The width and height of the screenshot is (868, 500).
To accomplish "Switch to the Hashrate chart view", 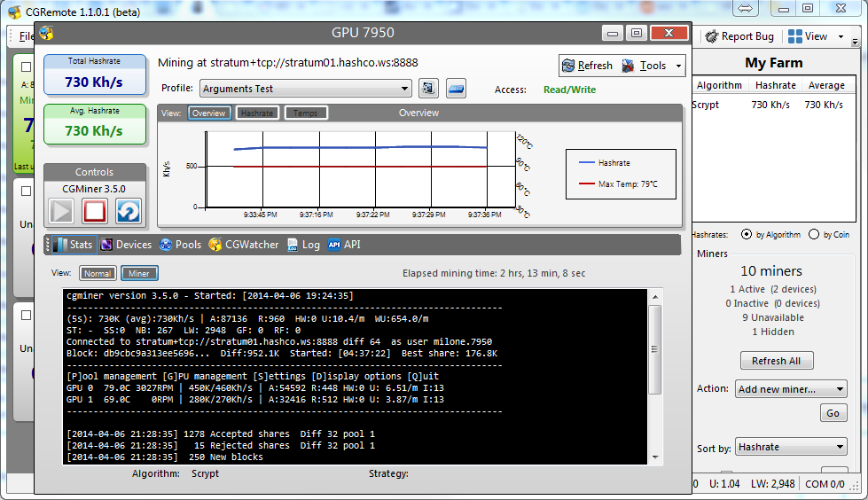I will coord(257,113).
